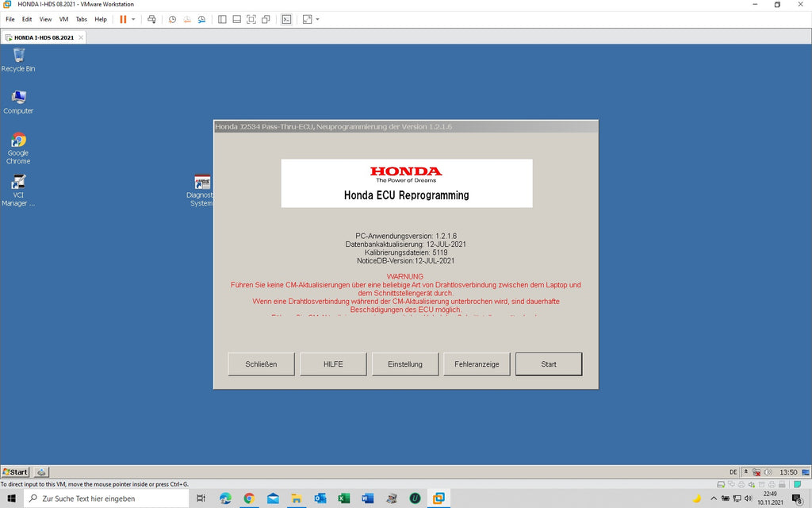Open host notification center icon

798,498
